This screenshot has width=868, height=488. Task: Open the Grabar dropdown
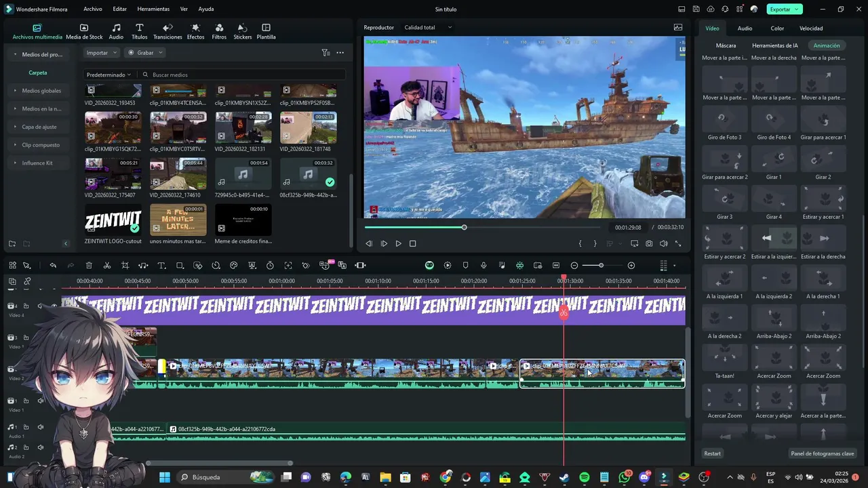(x=145, y=52)
